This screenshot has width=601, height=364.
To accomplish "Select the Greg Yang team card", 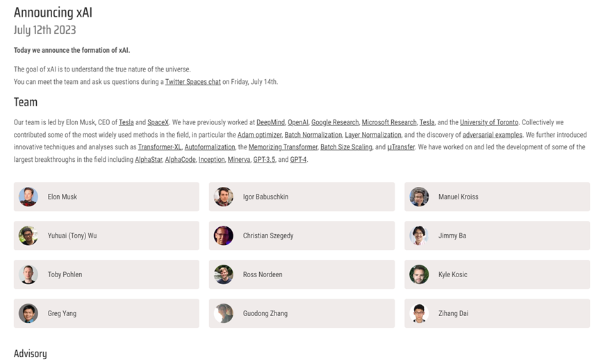I will pos(106,313).
